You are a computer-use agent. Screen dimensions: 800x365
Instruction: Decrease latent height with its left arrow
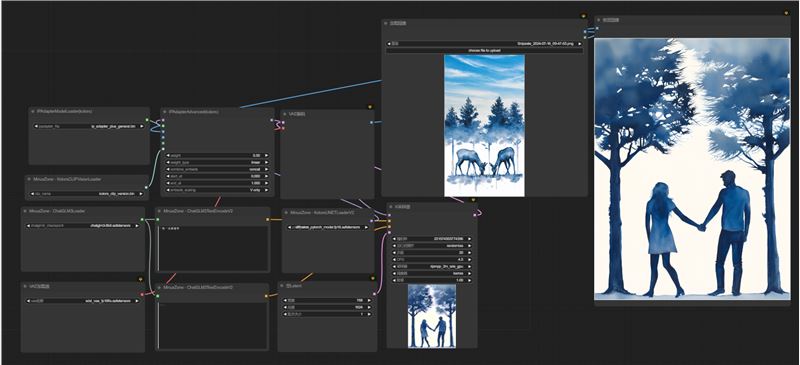(x=286, y=307)
